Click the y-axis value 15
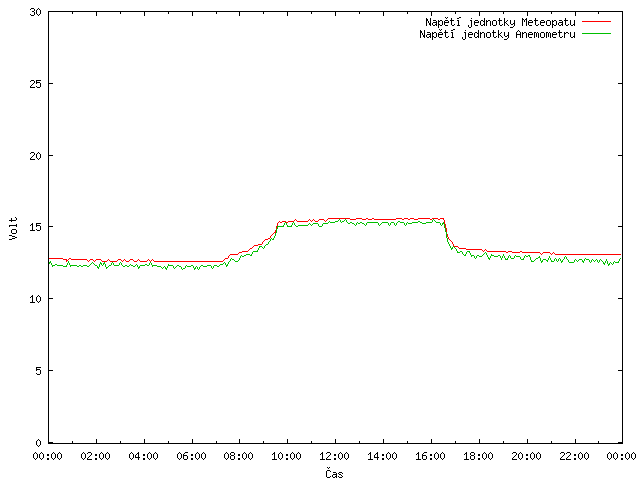The image size is (640, 480). 36,227
